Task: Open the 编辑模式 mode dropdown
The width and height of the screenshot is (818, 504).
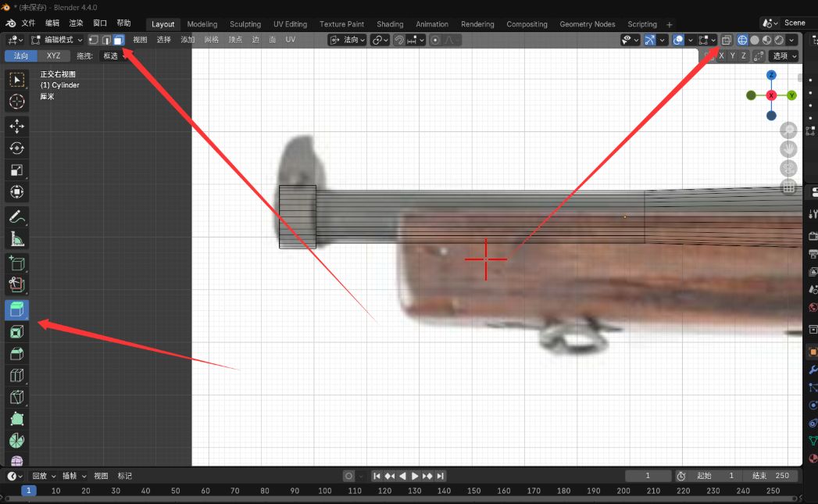Action: 56,40
